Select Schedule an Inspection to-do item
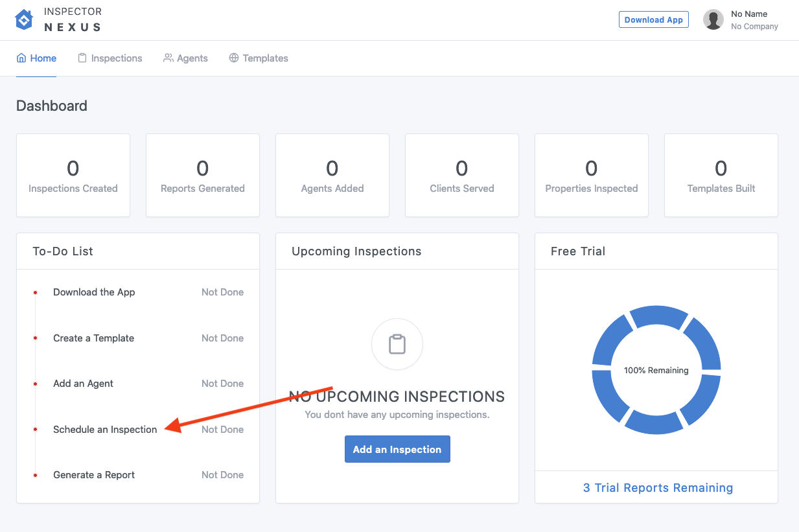Image resolution: width=799 pixels, height=532 pixels. (x=105, y=430)
